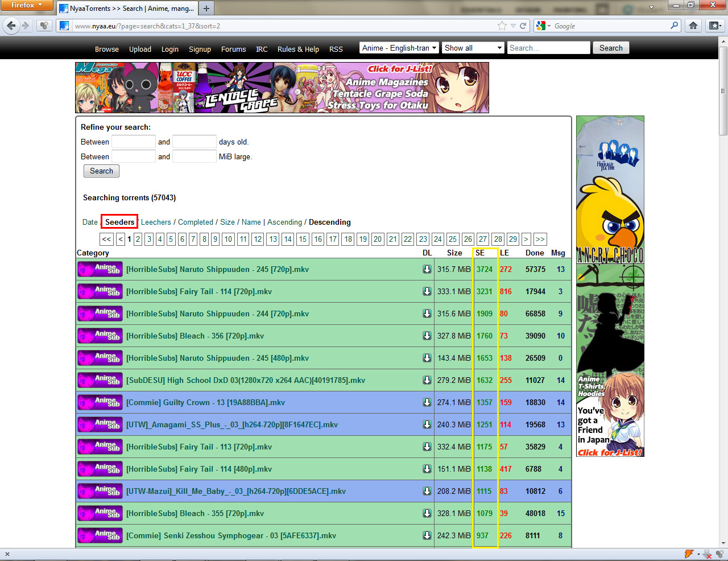Open the Signup page
The height and width of the screenshot is (561, 728).
(200, 49)
